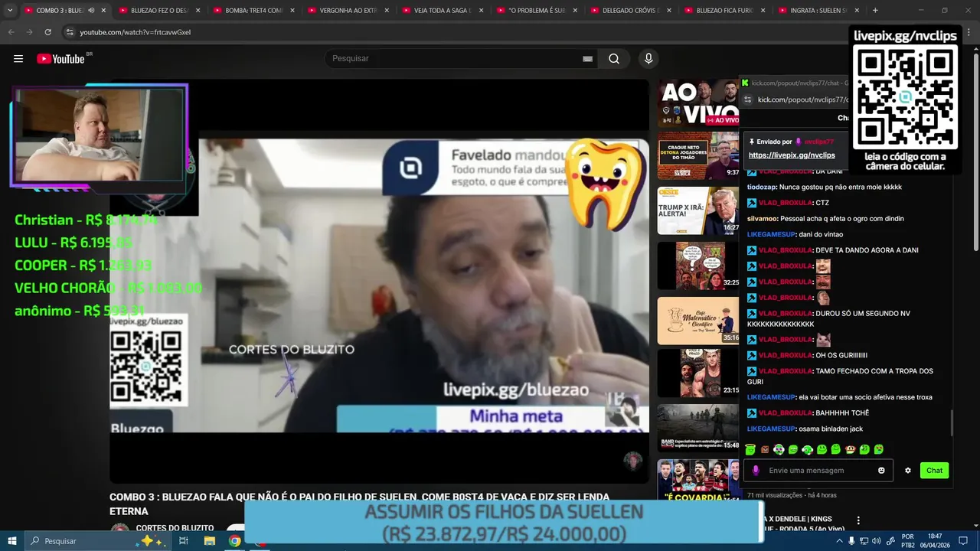Open the Kick popup site settings icon
Image resolution: width=980 pixels, height=551 pixels.
point(748,99)
